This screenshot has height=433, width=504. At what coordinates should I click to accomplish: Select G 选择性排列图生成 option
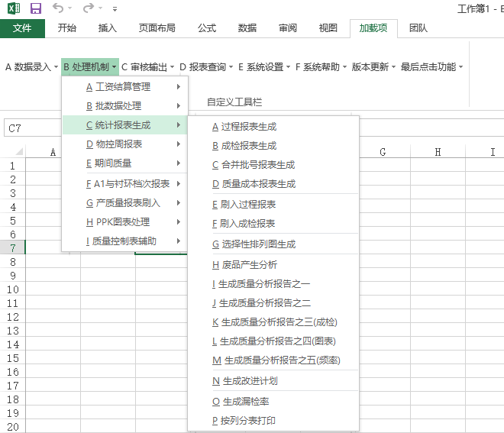coord(254,244)
